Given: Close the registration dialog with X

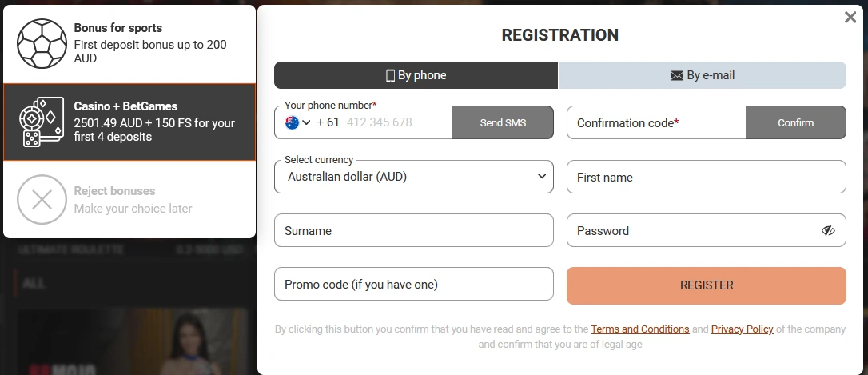Looking at the screenshot, I should 850,18.
